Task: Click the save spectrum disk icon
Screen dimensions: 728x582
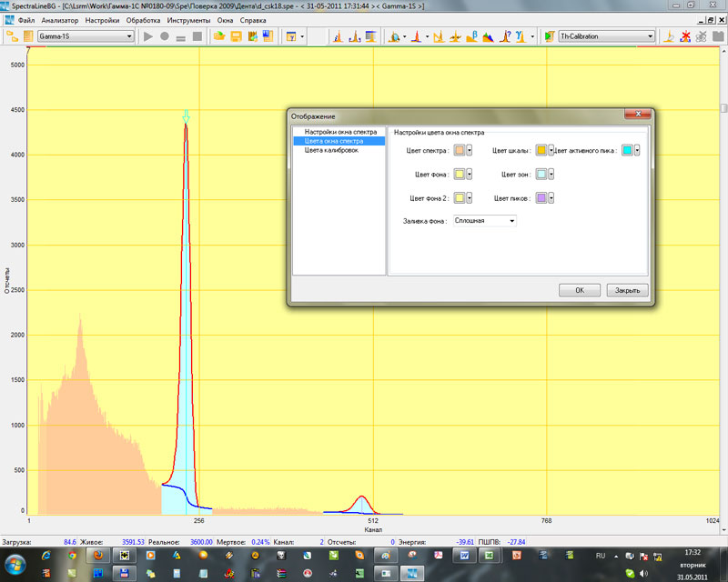Action: pyautogui.click(x=236, y=36)
